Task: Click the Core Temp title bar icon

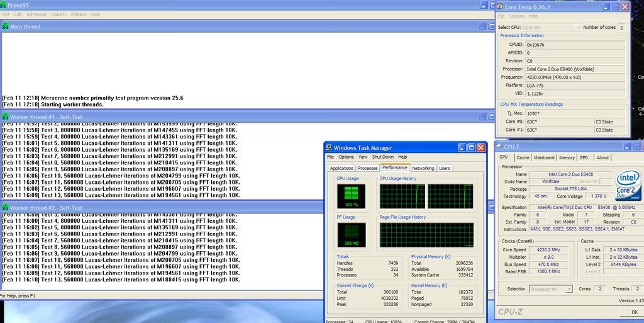Action: coord(500,6)
